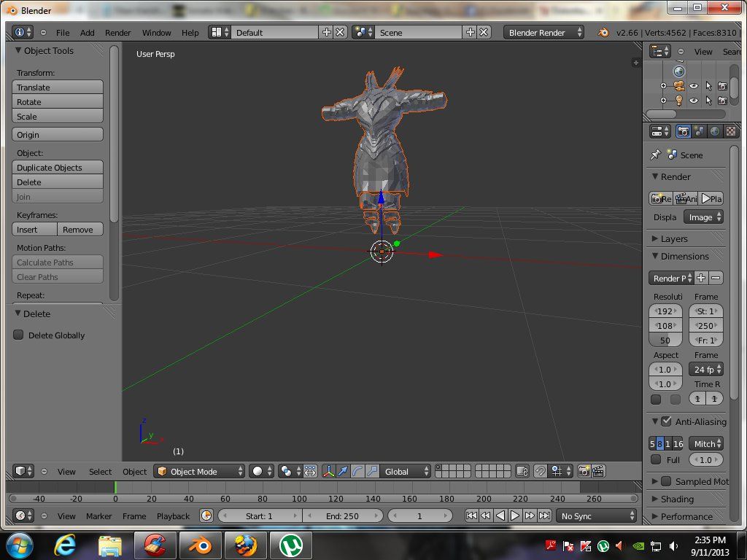Expand the Layers panel section
This screenshot has height=560, width=747.
click(674, 238)
